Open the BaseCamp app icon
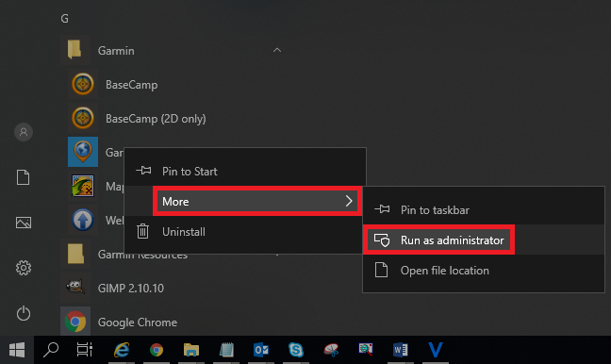Image resolution: width=611 pixels, height=364 pixels. [83, 84]
